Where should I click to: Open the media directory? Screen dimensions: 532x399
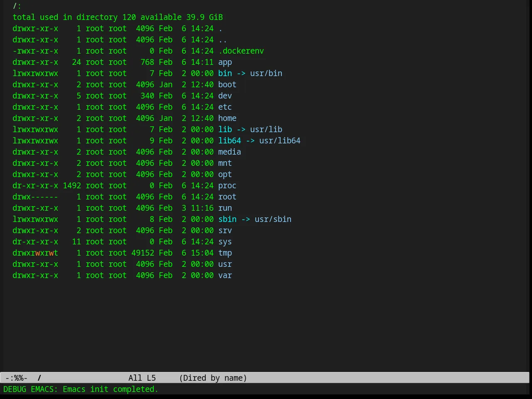(x=229, y=152)
